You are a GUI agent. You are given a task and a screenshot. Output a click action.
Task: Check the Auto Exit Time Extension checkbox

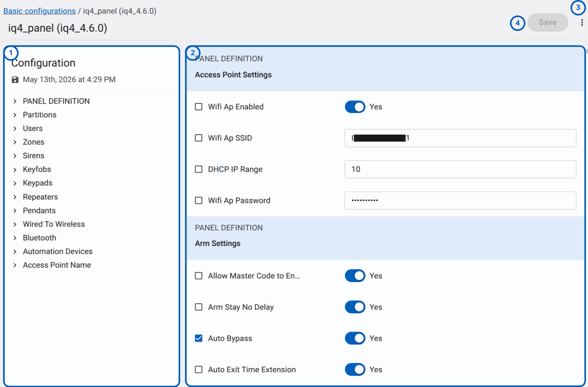(199, 370)
